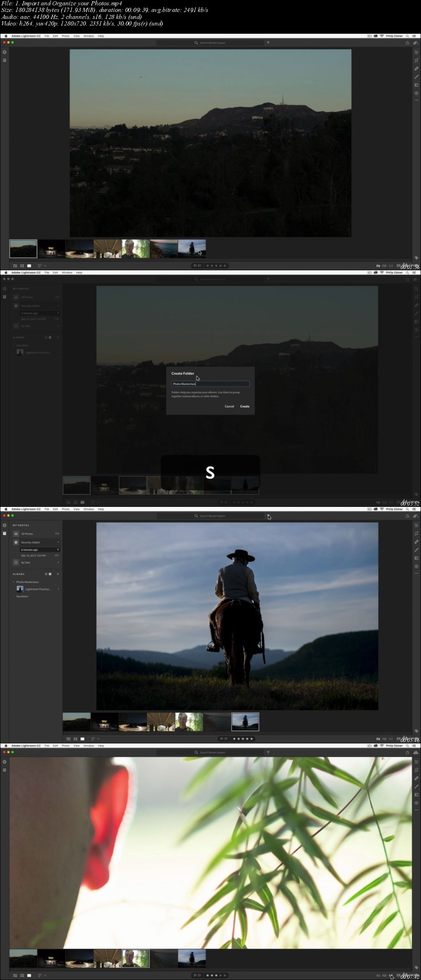This screenshot has height=980, width=421.
Task: Click Philip Ebiner user name in Hollywood hills frame
Action: pyautogui.click(x=394, y=36)
